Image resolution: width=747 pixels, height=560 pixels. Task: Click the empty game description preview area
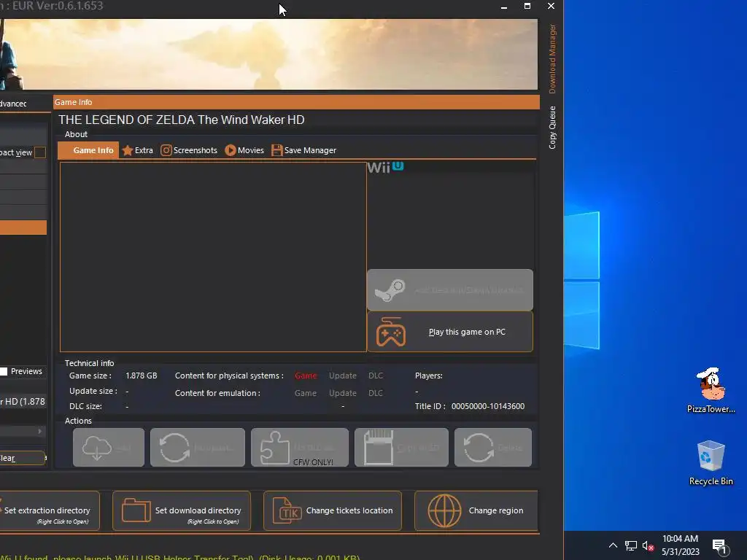(x=213, y=257)
